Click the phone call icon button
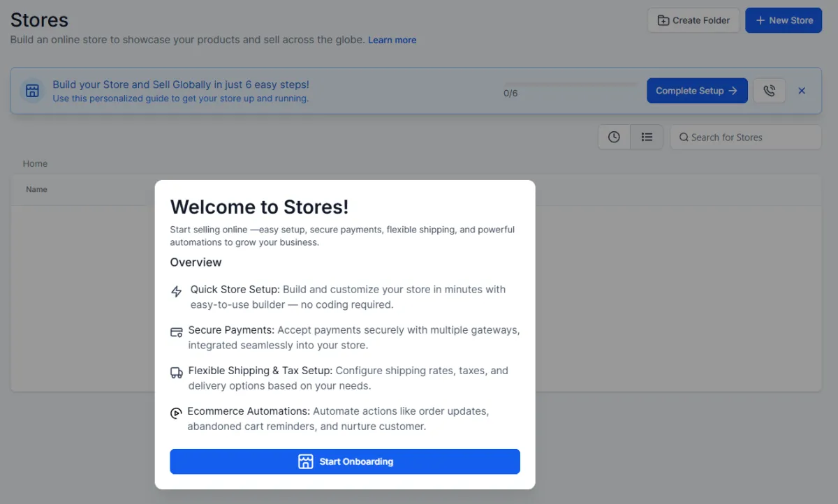Image resolution: width=838 pixels, height=504 pixels. pyautogui.click(x=769, y=91)
